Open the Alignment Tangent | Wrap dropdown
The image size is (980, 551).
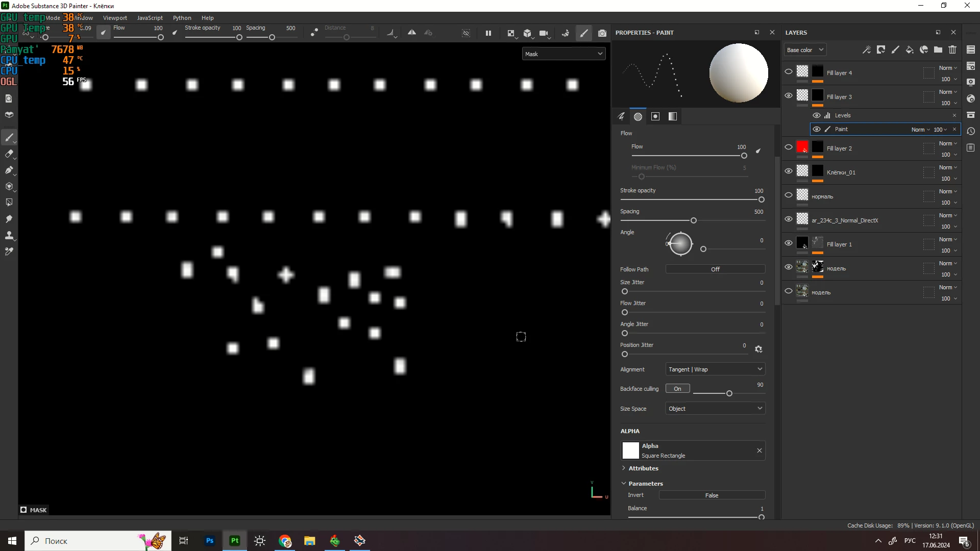coord(715,369)
